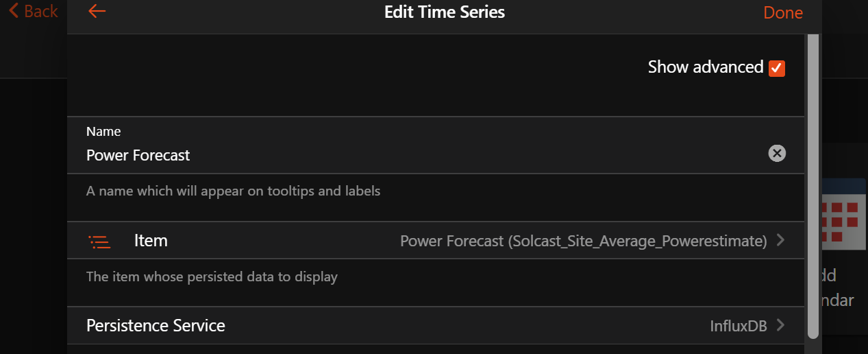Click the vertical scrollbar of the dialog

point(813,185)
